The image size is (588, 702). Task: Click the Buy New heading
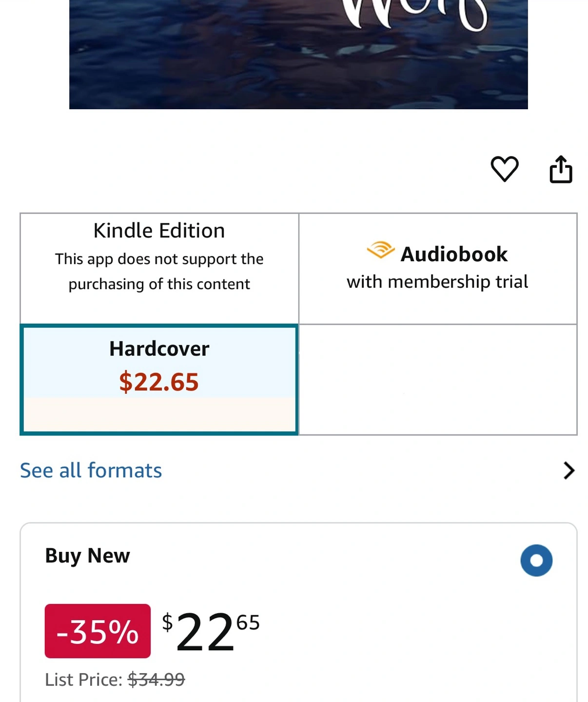[x=88, y=556]
